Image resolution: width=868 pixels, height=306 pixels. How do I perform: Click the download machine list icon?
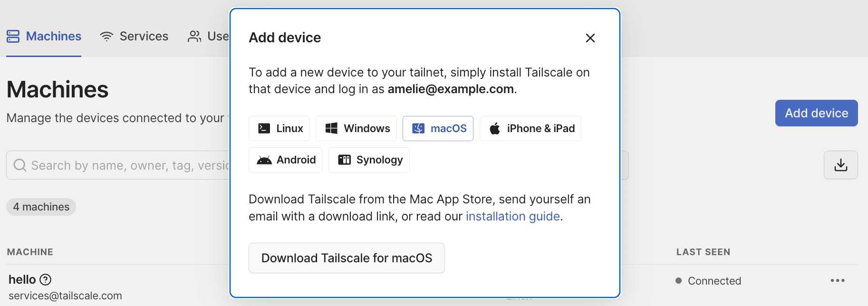point(840,165)
